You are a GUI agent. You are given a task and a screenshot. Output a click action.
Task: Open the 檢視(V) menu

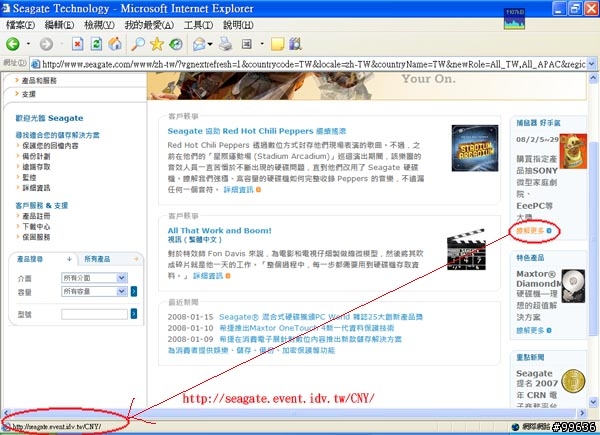coord(99,25)
